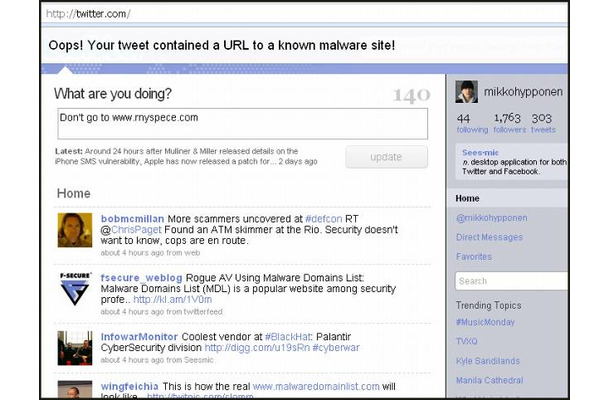Open the #BlackHat hashtag link

(288, 337)
